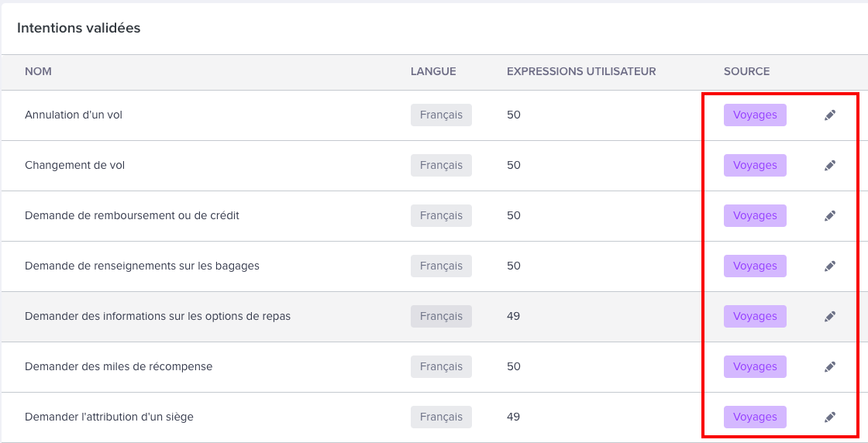Open the "Annulation d'un vol" intent name
Viewport: 868px width, 443px height.
click(x=74, y=115)
